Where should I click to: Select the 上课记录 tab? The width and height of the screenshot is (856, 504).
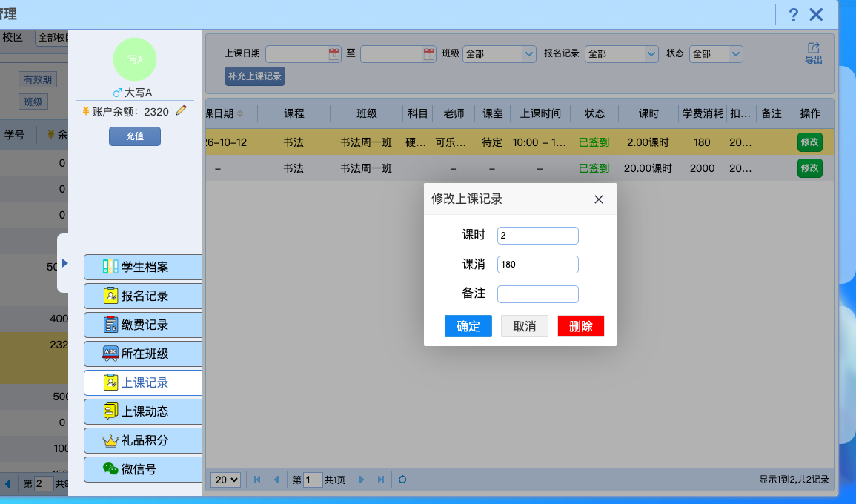tap(143, 382)
